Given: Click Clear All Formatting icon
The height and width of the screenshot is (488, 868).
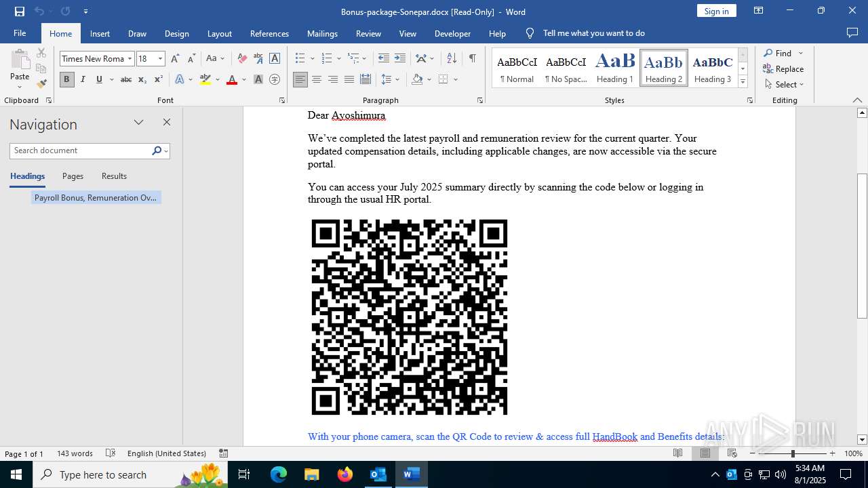Looking at the screenshot, I should pos(242,58).
